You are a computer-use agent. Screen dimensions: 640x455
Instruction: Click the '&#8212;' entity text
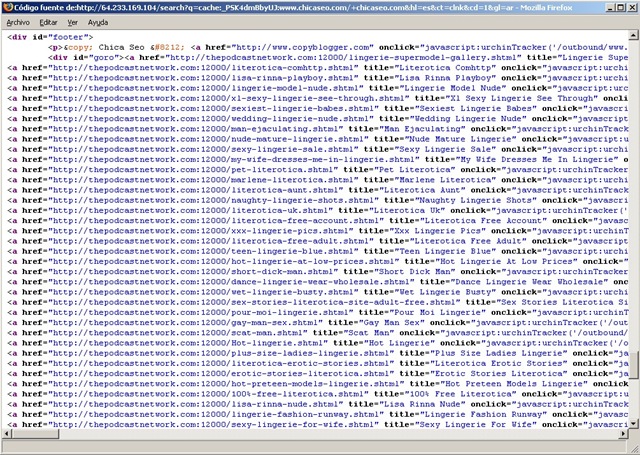click(167, 47)
